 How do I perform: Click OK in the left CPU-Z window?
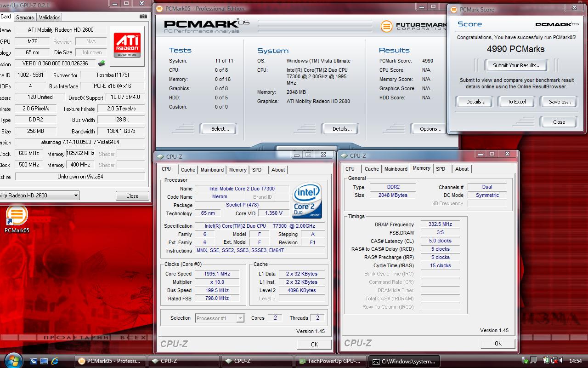(x=314, y=344)
